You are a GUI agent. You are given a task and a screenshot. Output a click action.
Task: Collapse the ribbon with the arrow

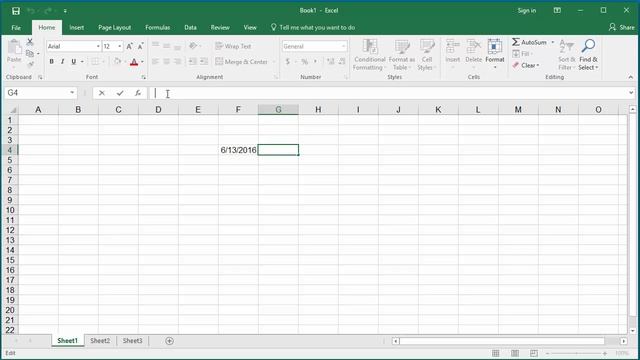[x=631, y=77]
